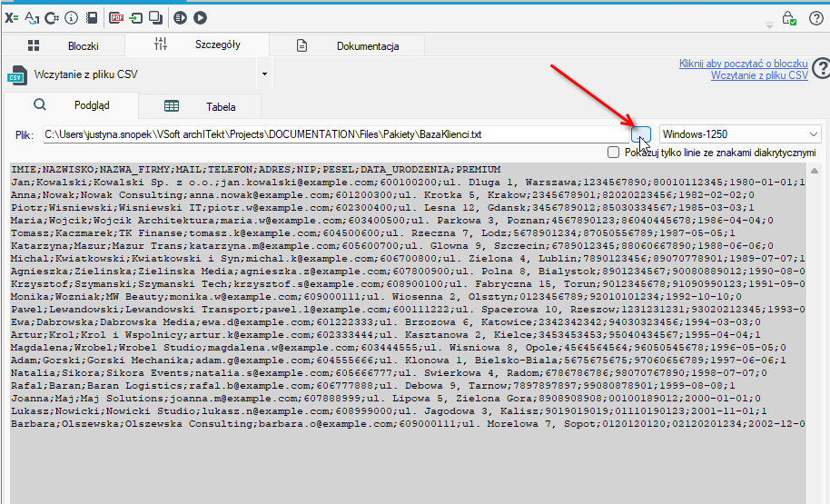Viewport: 830px width, 504px height.
Task: Click the preview line starting with Tomasz;Kaczmarek
Action: 372,233
